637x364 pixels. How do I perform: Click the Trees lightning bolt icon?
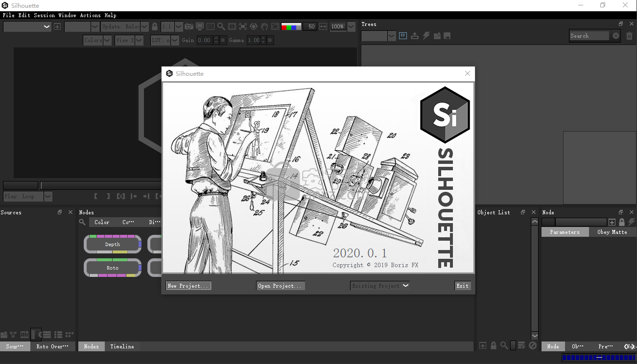pyautogui.click(x=426, y=36)
